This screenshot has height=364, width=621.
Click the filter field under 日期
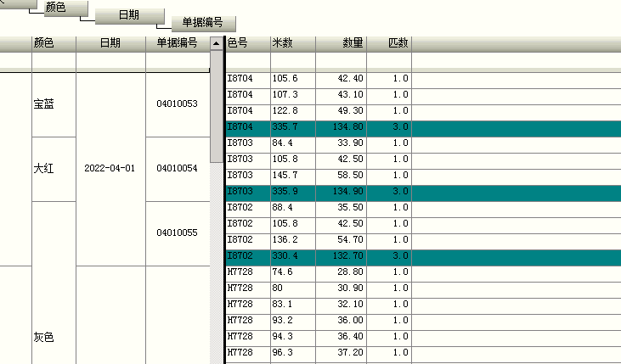pos(111,60)
